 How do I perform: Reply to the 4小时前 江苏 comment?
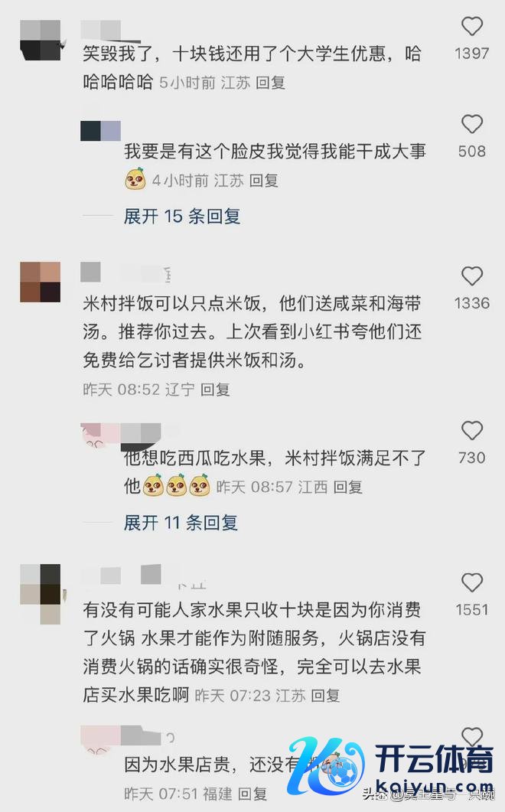[x=264, y=180]
